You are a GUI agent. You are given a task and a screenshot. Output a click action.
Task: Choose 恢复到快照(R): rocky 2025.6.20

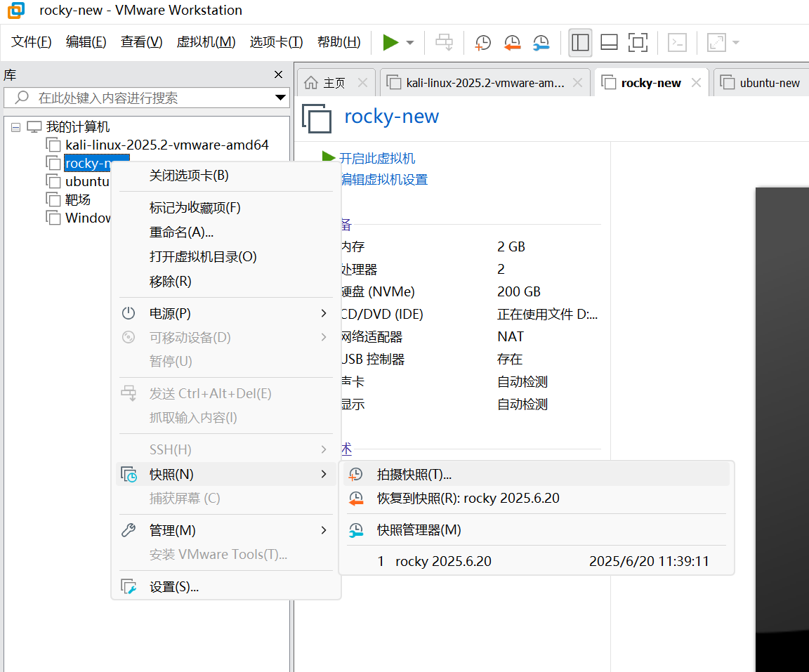click(536, 498)
